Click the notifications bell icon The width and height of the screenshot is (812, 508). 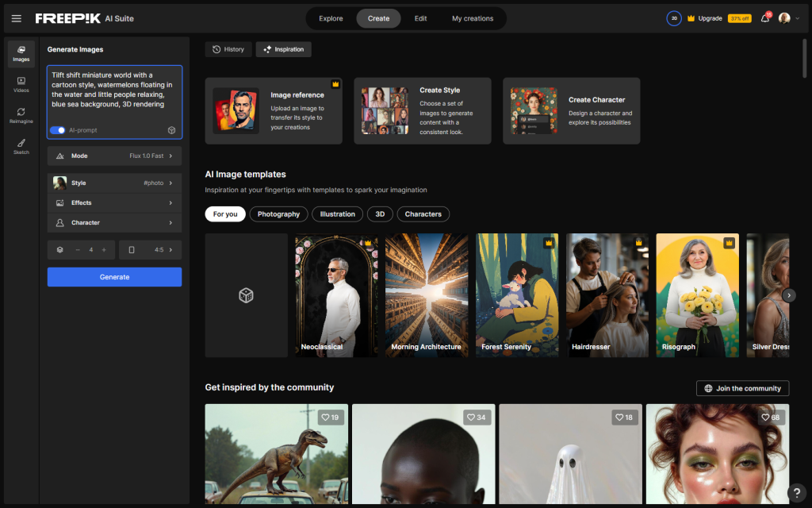pos(765,18)
